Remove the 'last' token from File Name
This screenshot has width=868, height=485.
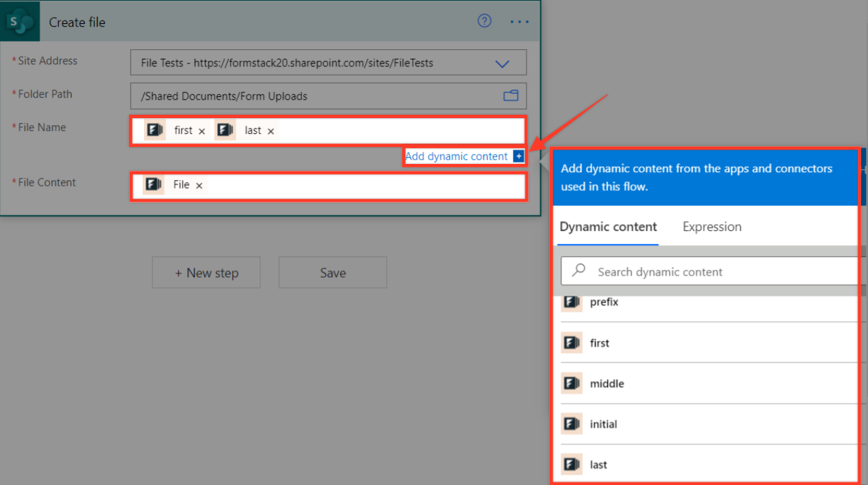click(270, 131)
